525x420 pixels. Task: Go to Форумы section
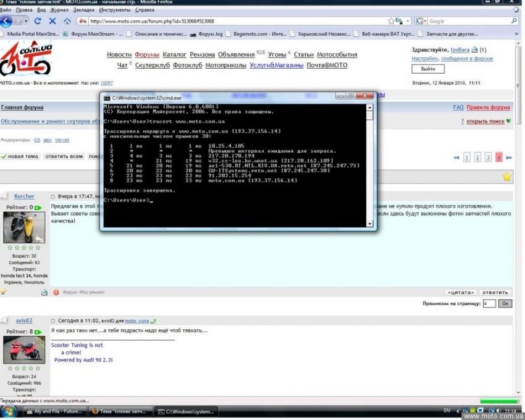click(x=147, y=54)
